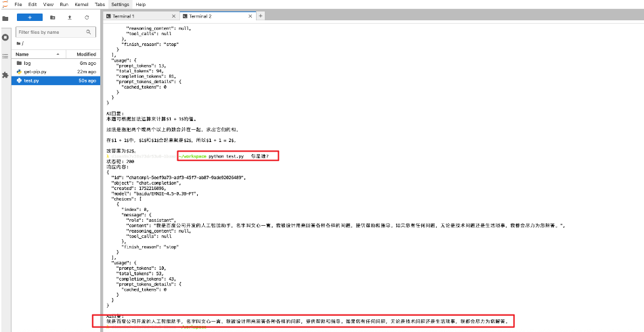This screenshot has height=332, width=644.
Task: Click the '"object": "chat.completion"' line
Action: click(x=146, y=183)
